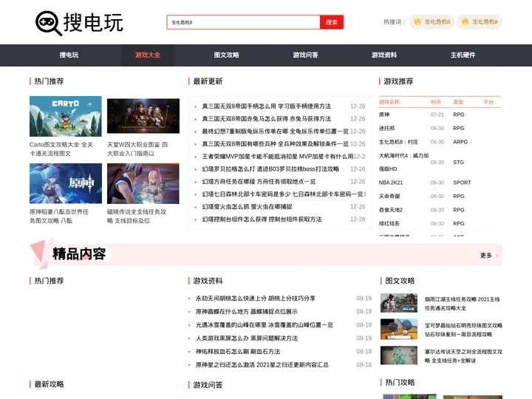
Task: Open the 主机硬件 nav tab
Action: 463,55
